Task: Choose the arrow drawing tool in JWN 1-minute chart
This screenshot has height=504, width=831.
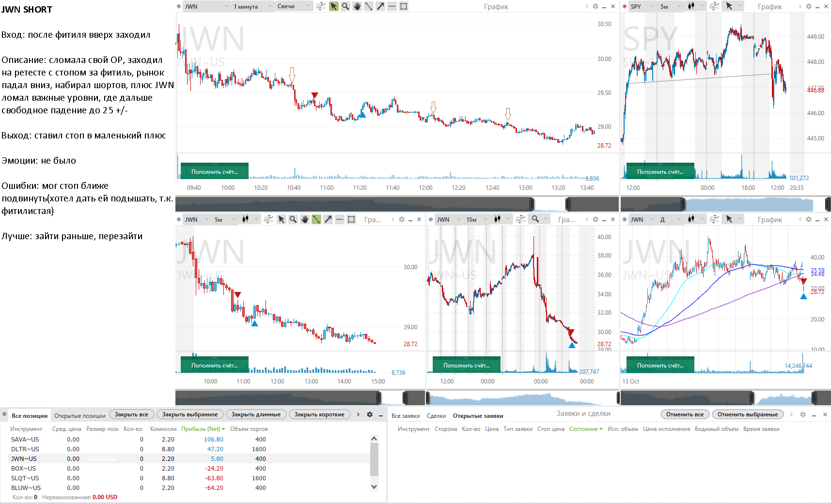Action: [380, 6]
